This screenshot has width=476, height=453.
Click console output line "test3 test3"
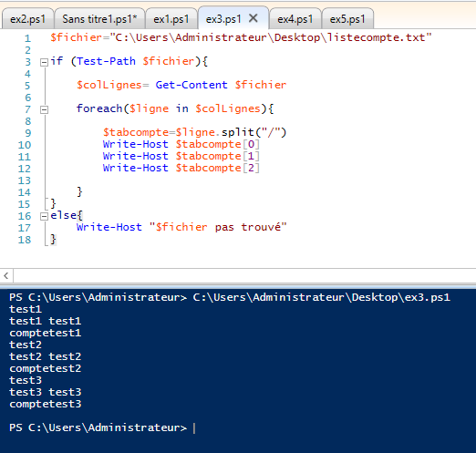pyautogui.click(x=46, y=392)
